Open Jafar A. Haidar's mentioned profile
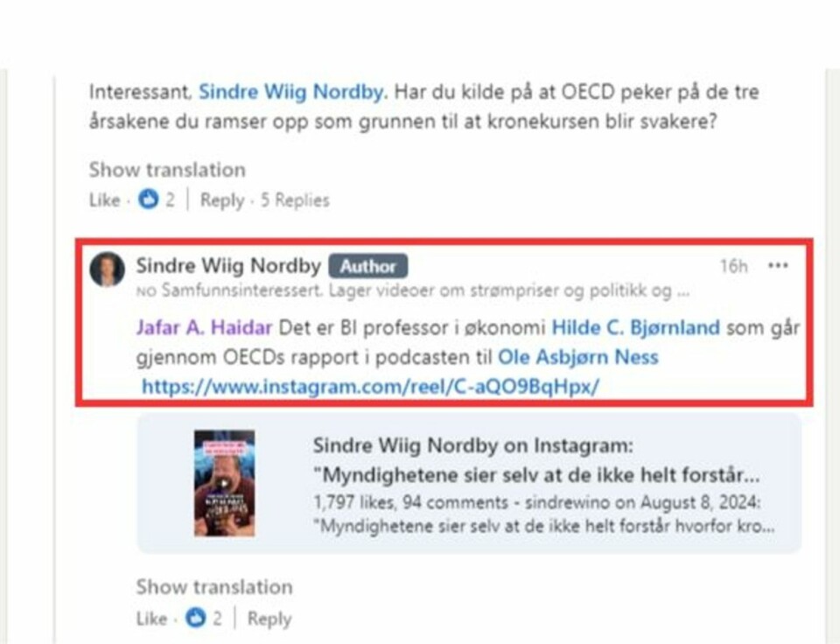This screenshot has height=644, width=840. [x=204, y=327]
